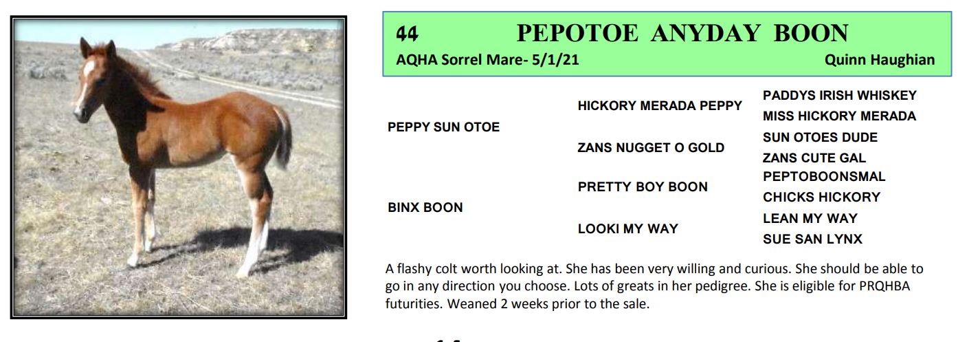
Task: Click LEAN MY WAY ancestor
Action: click(810, 219)
